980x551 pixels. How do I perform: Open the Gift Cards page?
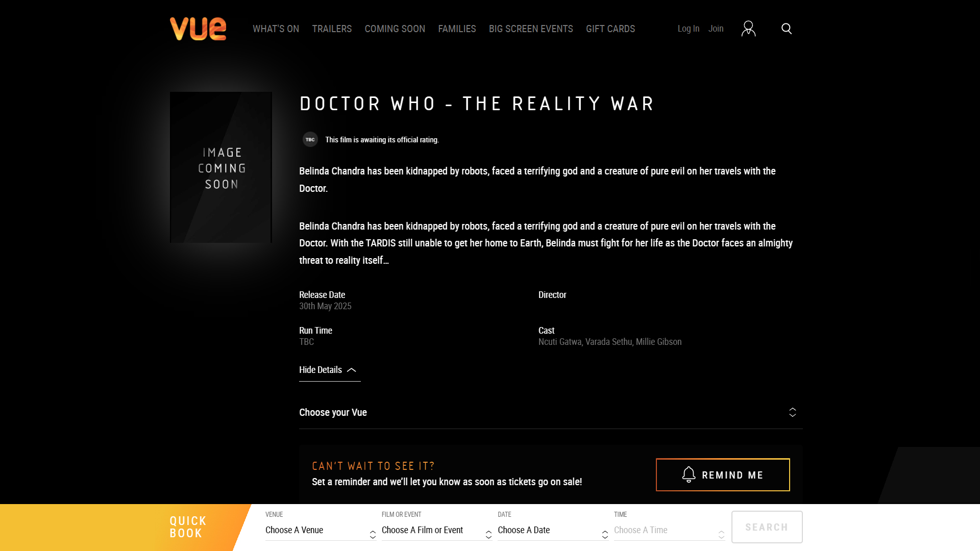(x=610, y=29)
